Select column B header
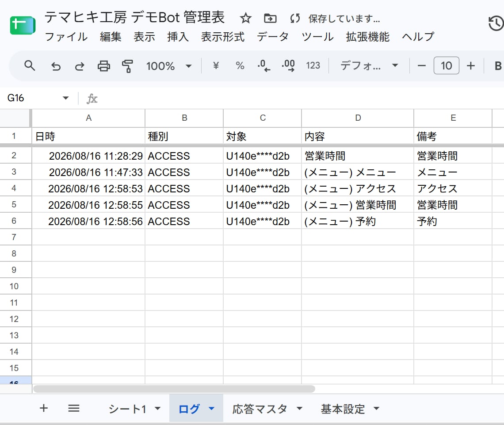Screen dimensions: 504x425 tap(184, 118)
